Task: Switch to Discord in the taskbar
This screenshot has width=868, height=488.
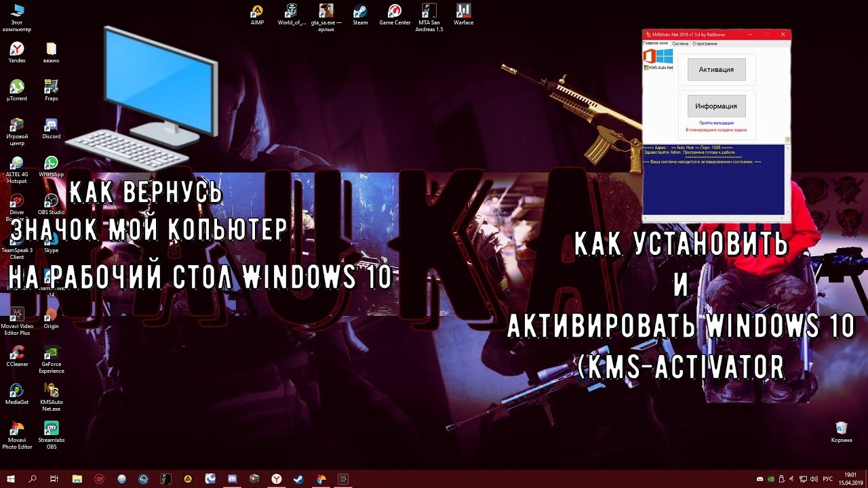Action: pyautogui.click(x=232, y=479)
